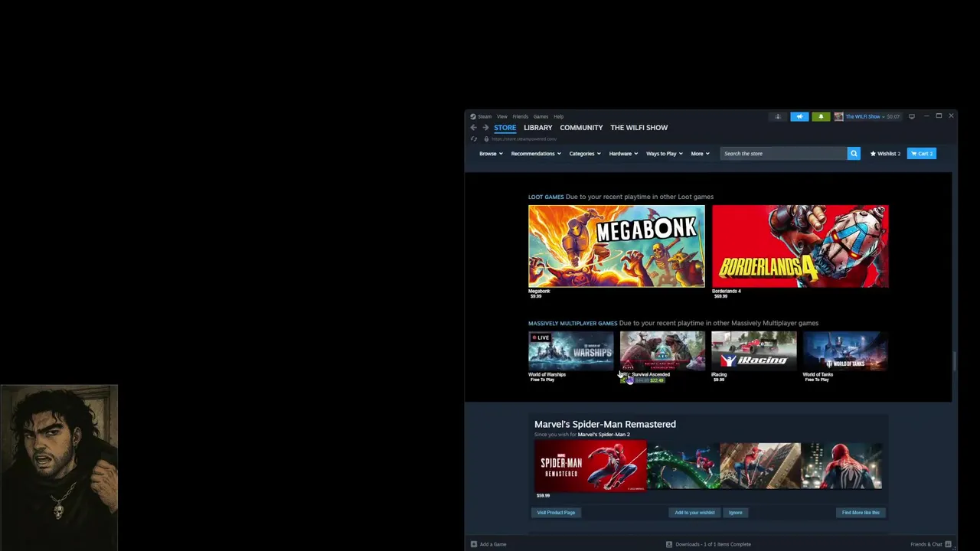Click the LOOT GAMES category link
Image resolution: width=980 pixels, height=551 pixels.
click(x=546, y=197)
